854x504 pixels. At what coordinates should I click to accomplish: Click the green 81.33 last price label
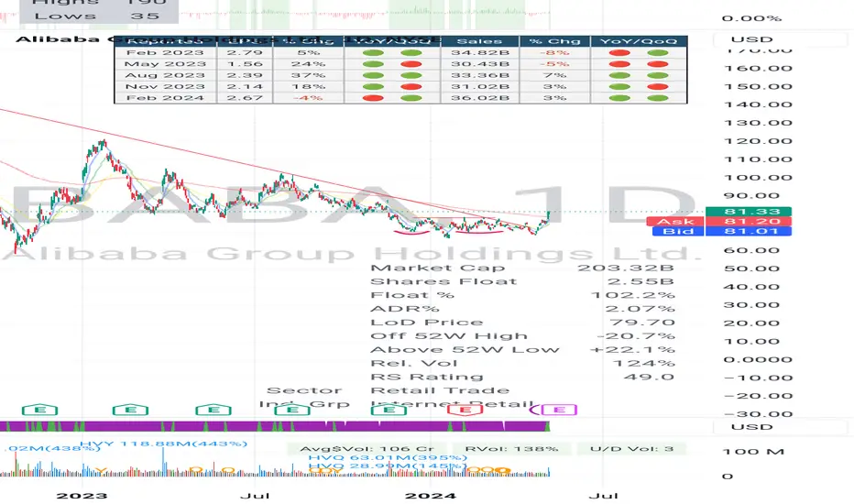(749, 212)
